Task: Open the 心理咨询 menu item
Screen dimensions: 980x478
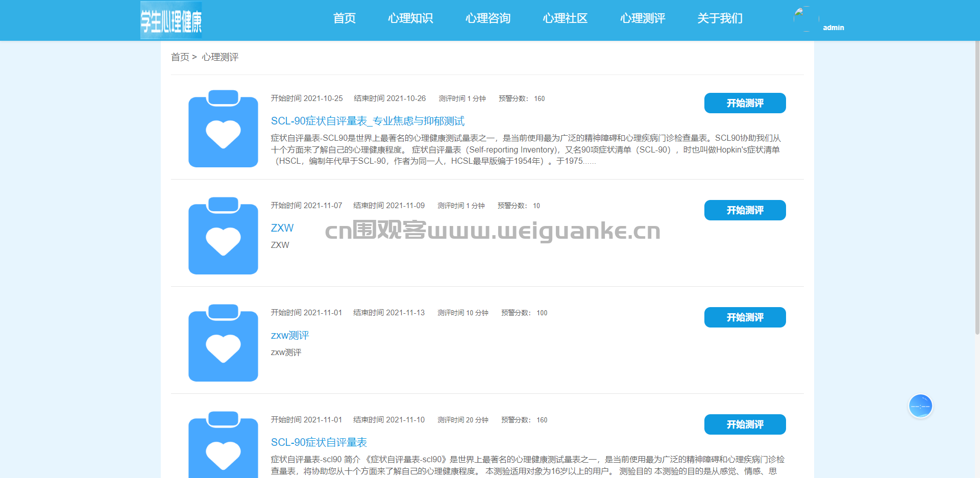Action: (488, 18)
